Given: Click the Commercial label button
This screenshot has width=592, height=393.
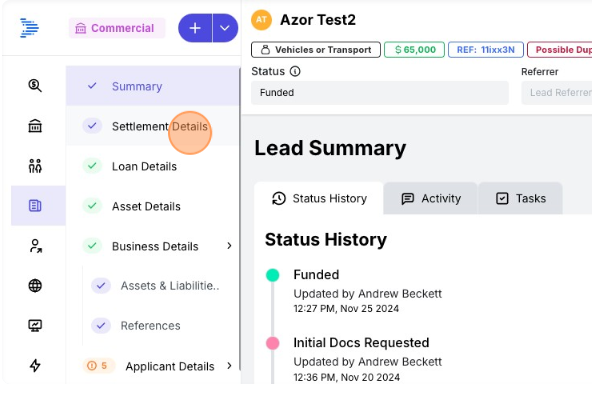Looking at the screenshot, I should [x=117, y=28].
